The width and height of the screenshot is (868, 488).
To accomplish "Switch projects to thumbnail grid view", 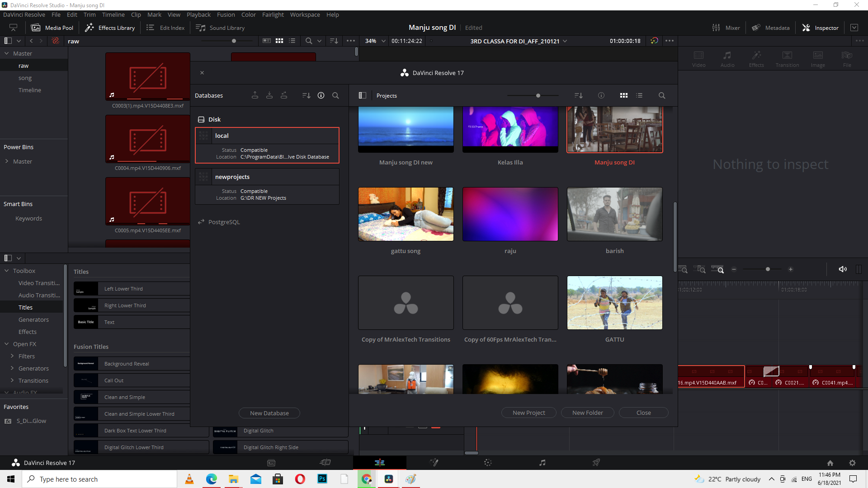I will 624,95.
